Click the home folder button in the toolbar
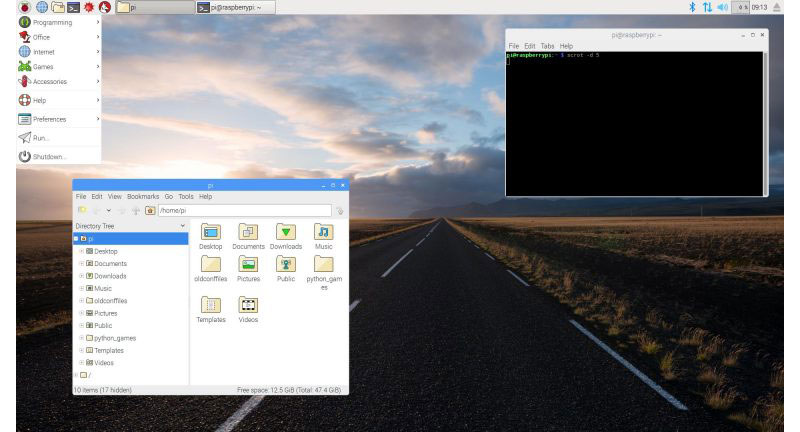800x432 pixels. 150,211
